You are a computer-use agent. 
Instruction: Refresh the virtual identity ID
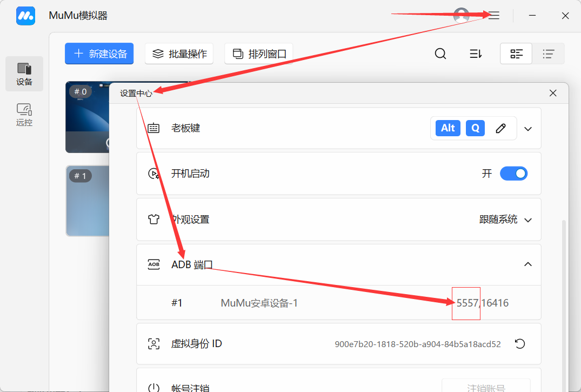point(520,344)
